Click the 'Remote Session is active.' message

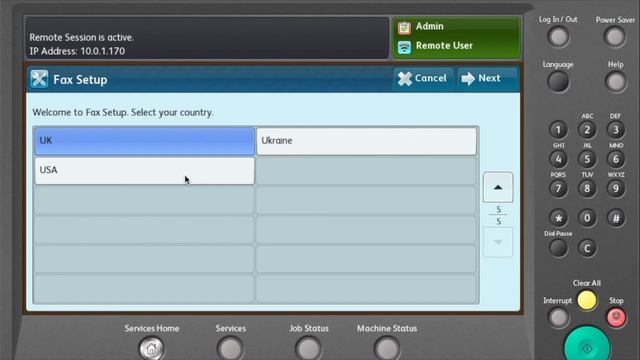[82, 38]
